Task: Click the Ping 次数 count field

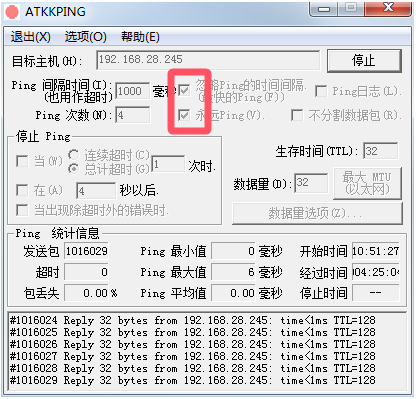Action: [133, 115]
